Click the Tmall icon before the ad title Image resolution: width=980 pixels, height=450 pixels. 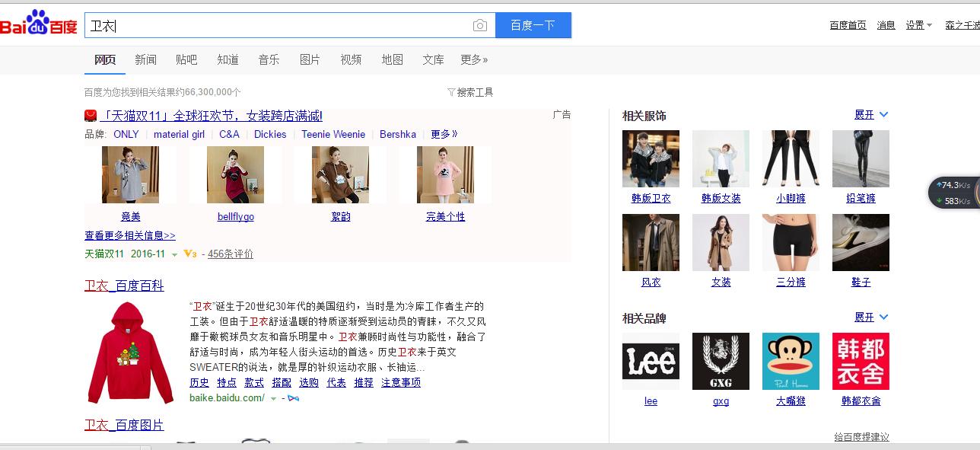click(x=90, y=116)
